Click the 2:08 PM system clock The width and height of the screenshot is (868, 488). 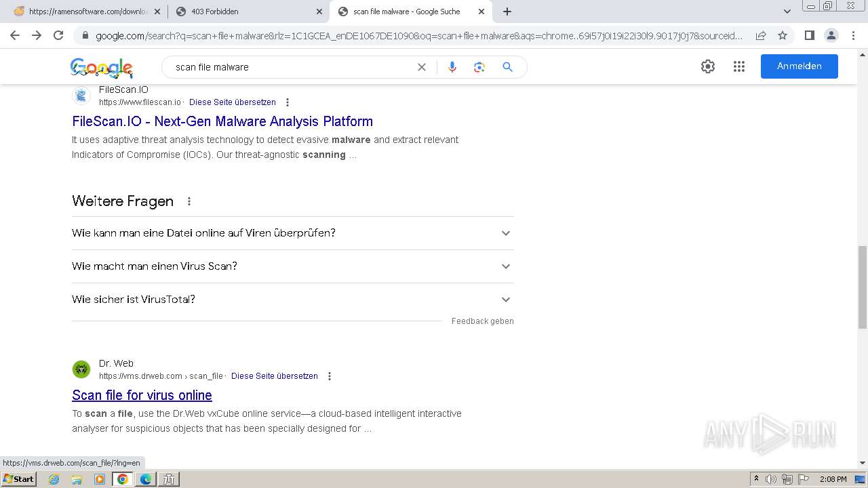833,479
